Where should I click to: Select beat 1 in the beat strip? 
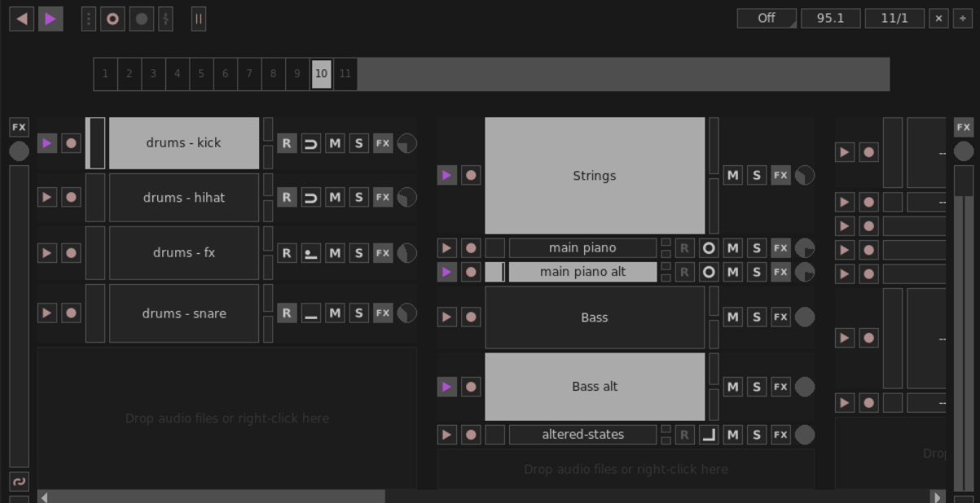click(104, 73)
